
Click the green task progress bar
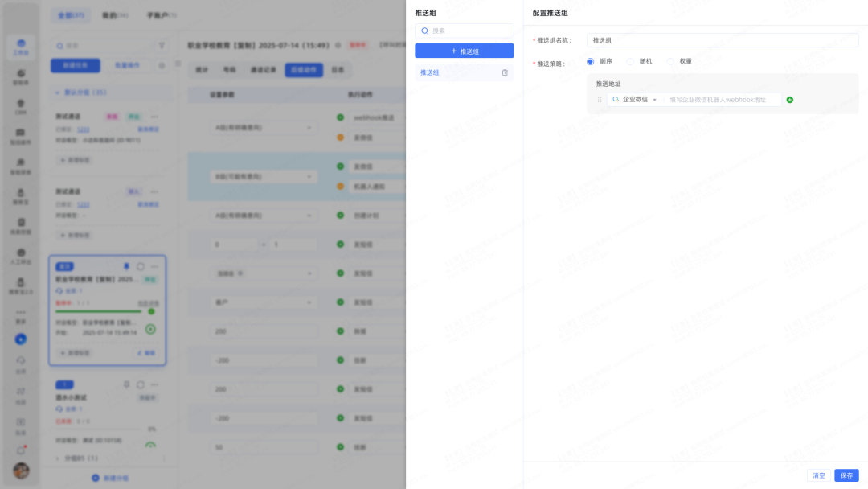click(99, 311)
